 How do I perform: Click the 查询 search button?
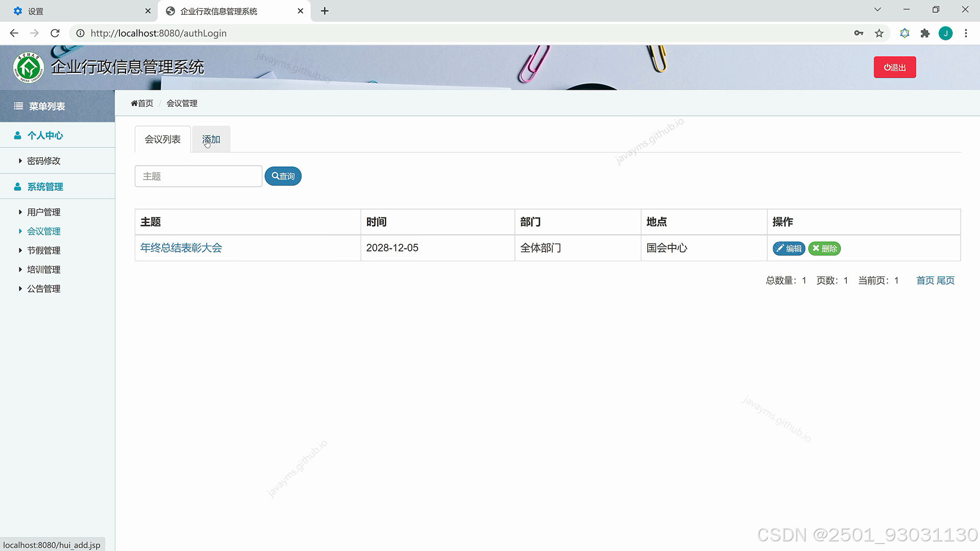click(x=283, y=176)
